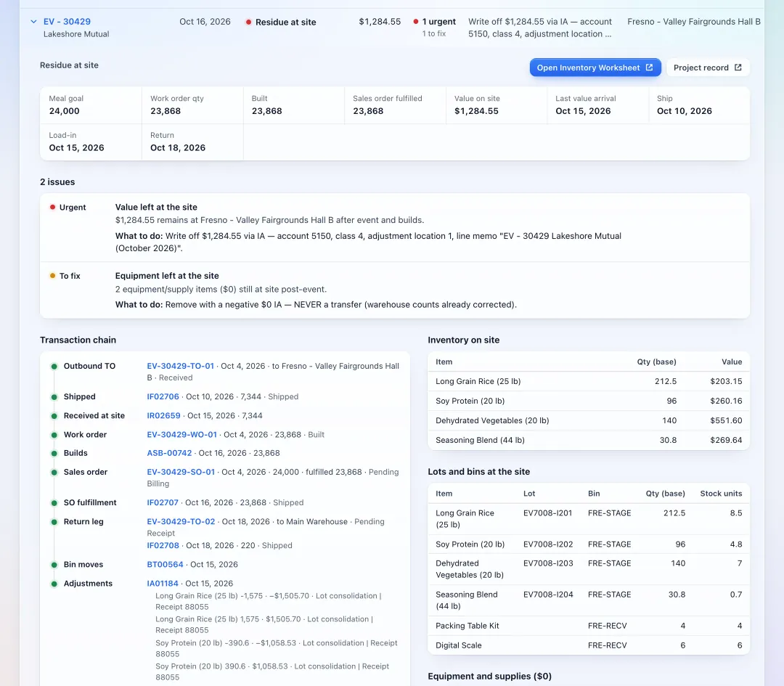784x686 pixels.
Task: Click green dot beside SO fulfillment
Action: [x=54, y=503]
